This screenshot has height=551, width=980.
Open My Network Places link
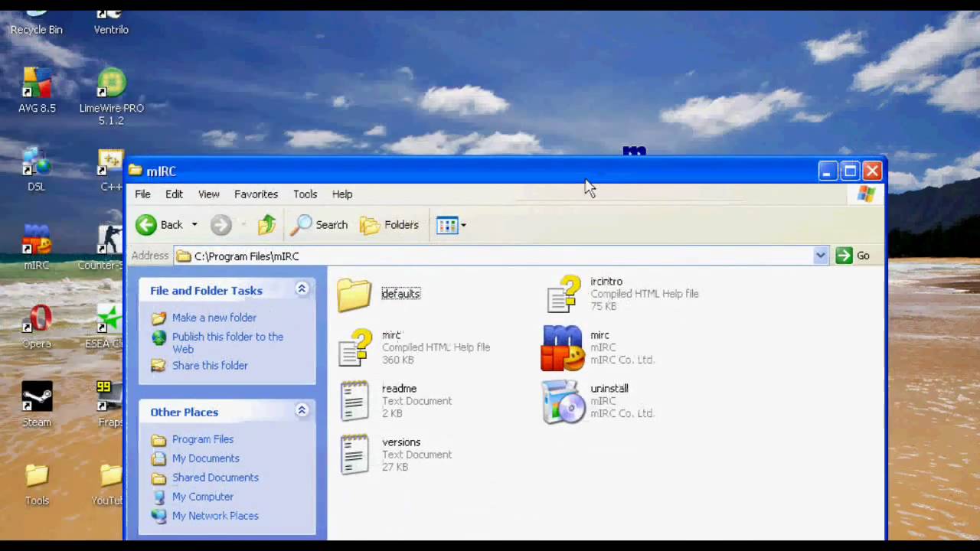pos(215,516)
